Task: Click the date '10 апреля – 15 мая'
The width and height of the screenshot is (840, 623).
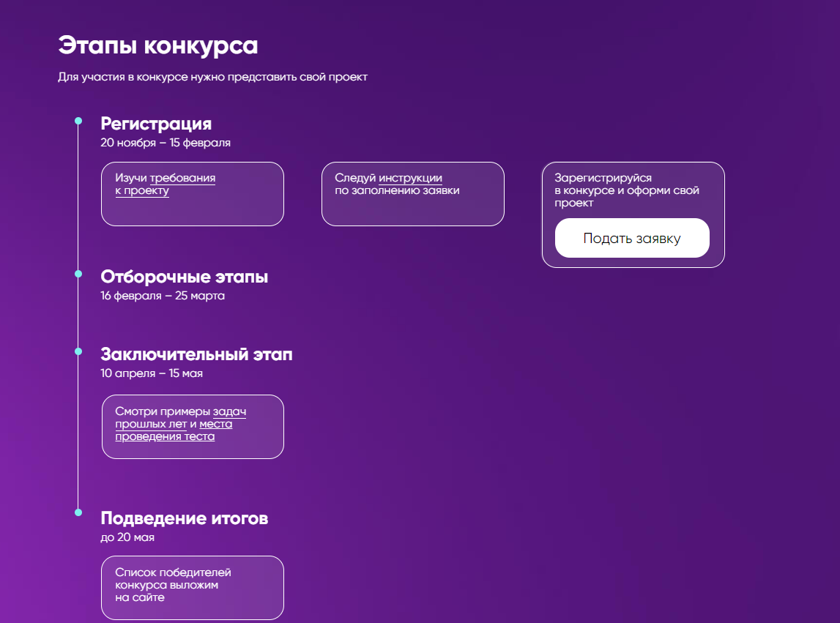Action: (x=152, y=373)
